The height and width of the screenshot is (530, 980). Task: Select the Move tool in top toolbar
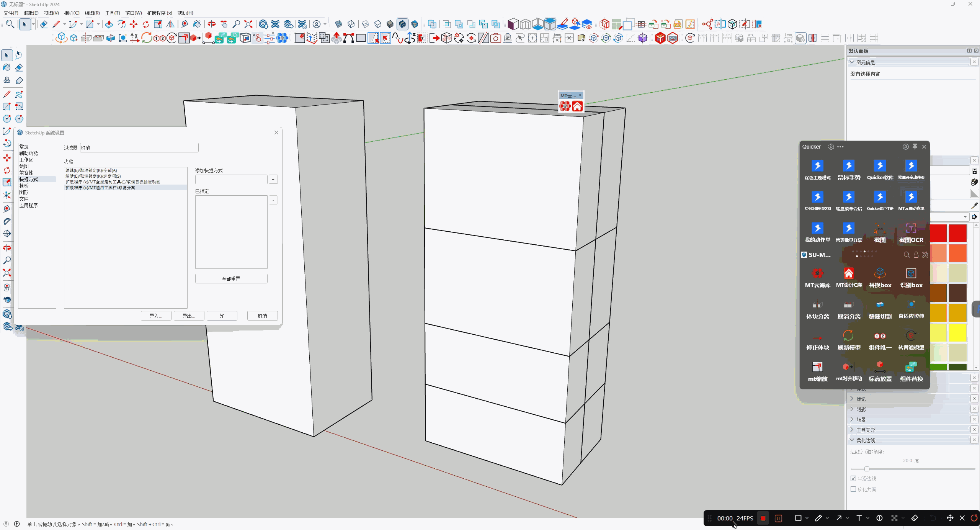click(134, 25)
